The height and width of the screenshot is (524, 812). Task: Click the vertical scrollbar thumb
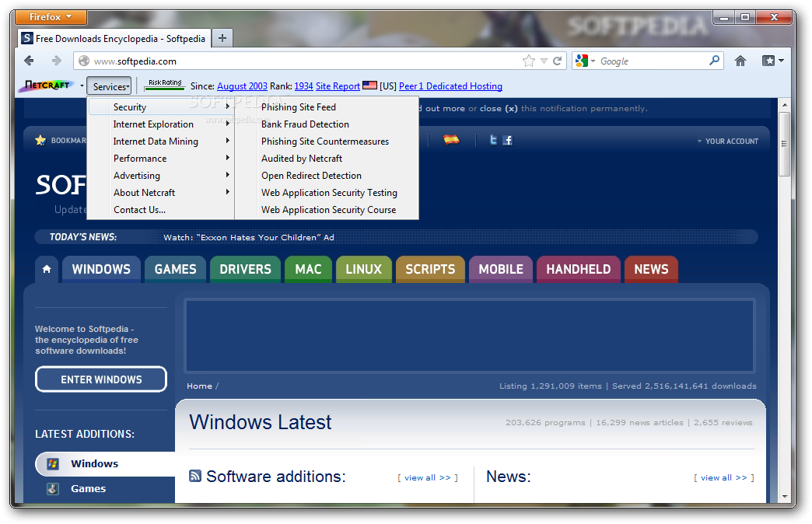pos(785,143)
